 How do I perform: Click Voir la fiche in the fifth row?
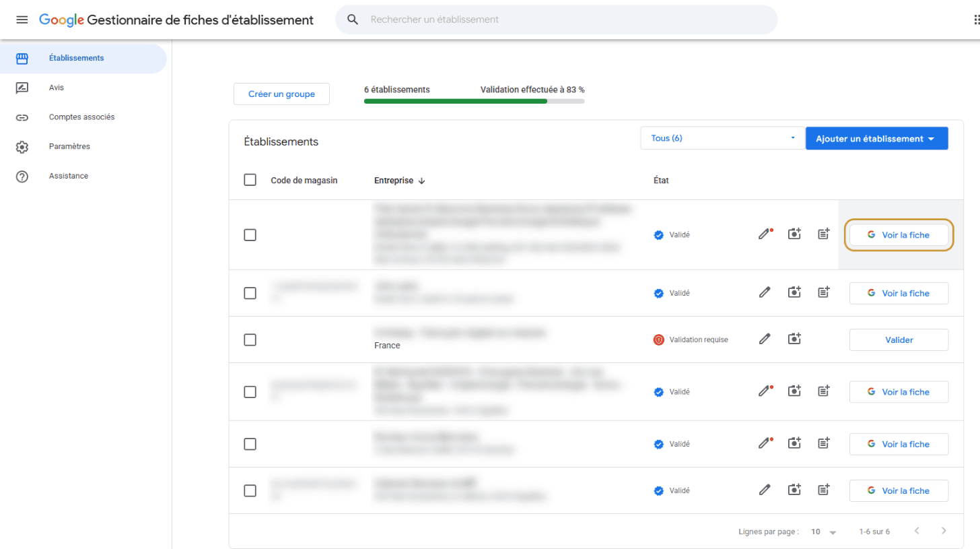click(899, 444)
